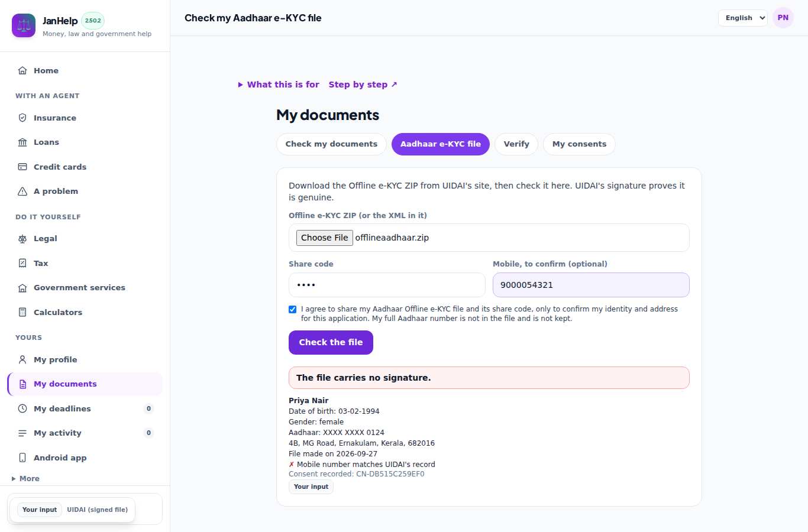The image size is (808, 532).
Task: Click the My activity list icon
Action: (22, 433)
